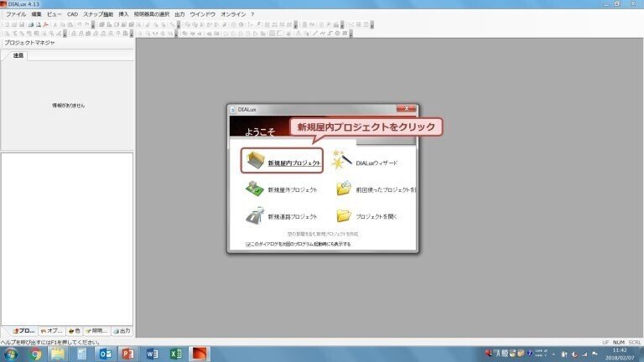Image resolution: width=644 pixels, height=362 pixels.
Task: Open スナップ機能 menu
Action: (x=98, y=14)
